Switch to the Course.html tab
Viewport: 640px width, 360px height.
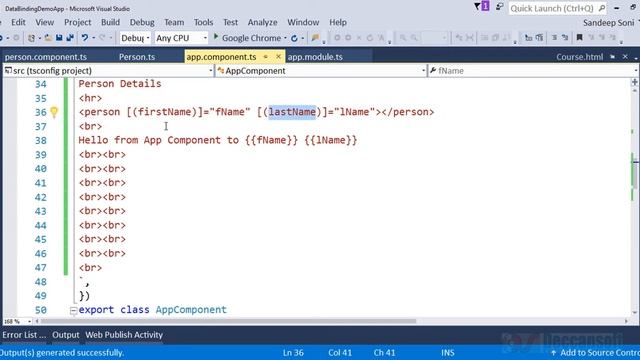579,57
